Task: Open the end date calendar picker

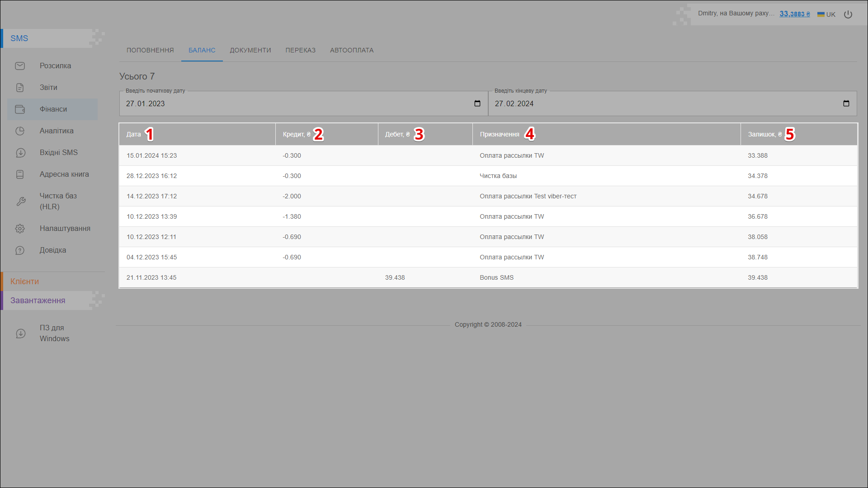Action: (846, 103)
